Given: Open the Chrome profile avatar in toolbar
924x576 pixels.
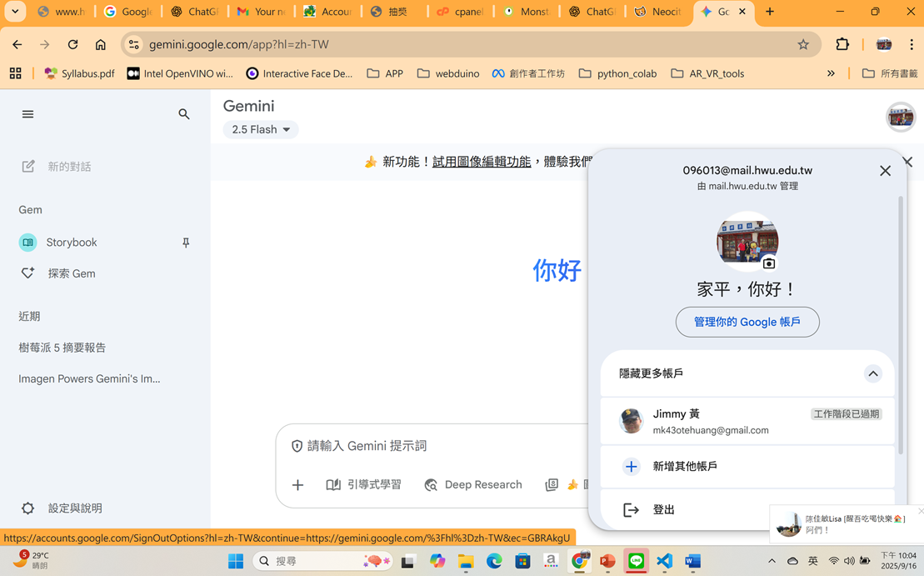Looking at the screenshot, I should coord(883,44).
